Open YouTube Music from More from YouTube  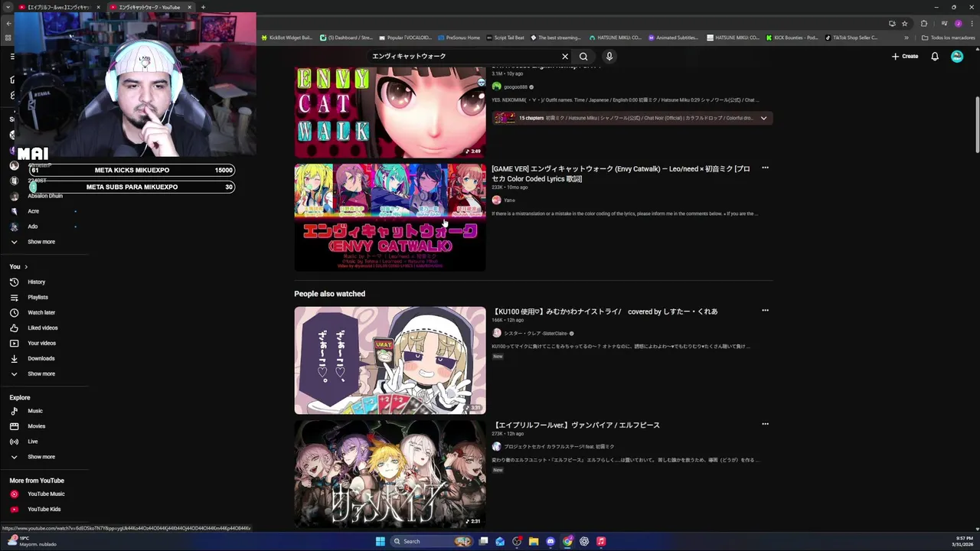46,494
